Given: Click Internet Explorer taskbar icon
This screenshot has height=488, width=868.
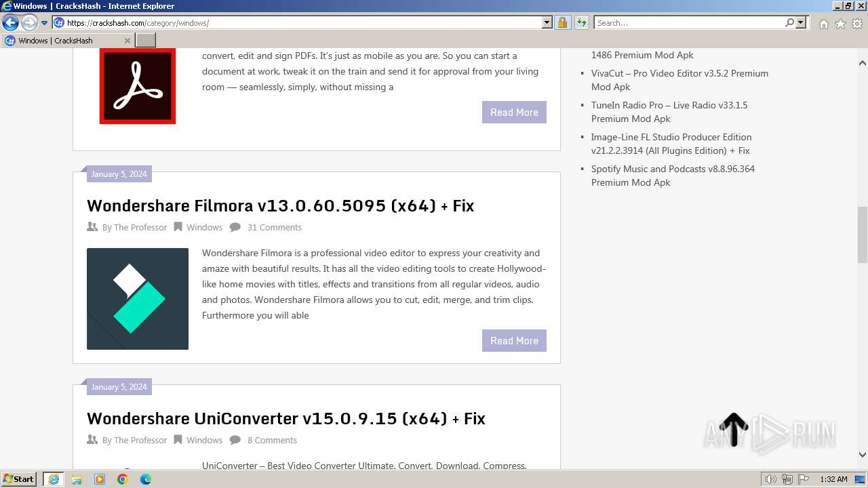Looking at the screenshot, I should (x=53, y=479).
